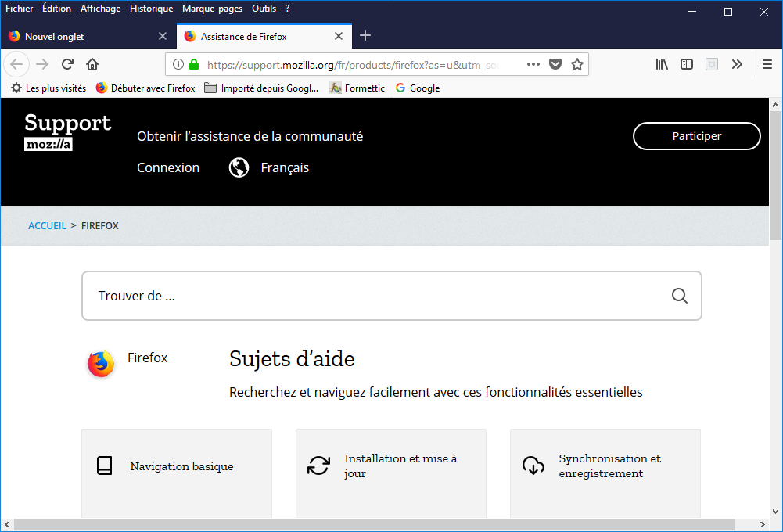
Task: Open the Outils menu
Action: click(x=264, y=9)
